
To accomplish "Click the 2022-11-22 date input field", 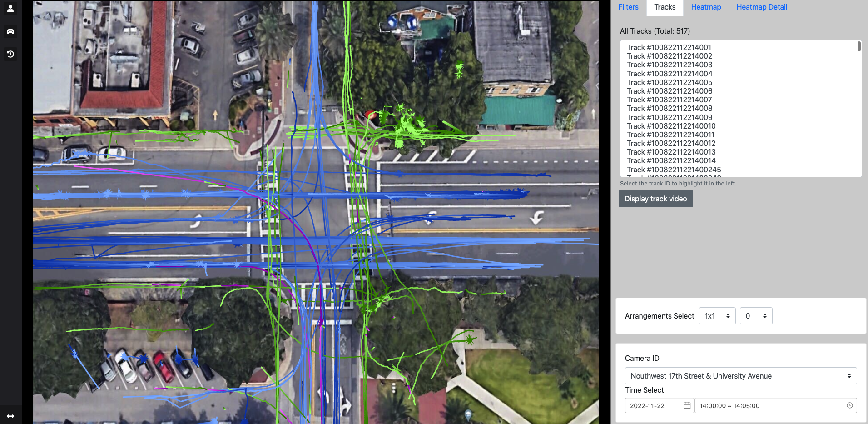I will click(x=654, y=405).
